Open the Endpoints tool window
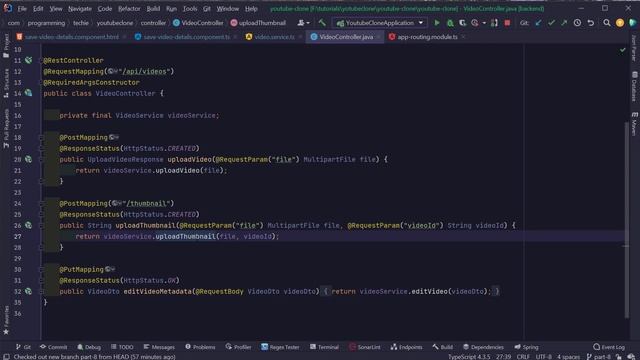 [407, 347]
